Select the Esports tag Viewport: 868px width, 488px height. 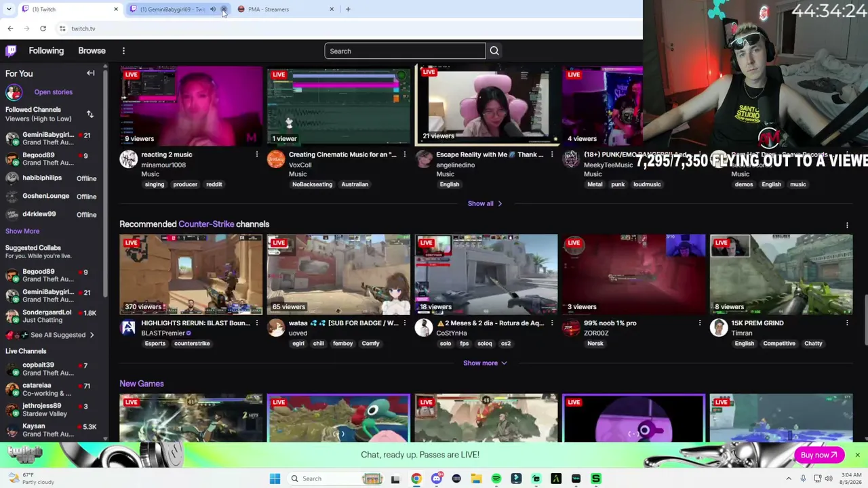click(155, 344)
